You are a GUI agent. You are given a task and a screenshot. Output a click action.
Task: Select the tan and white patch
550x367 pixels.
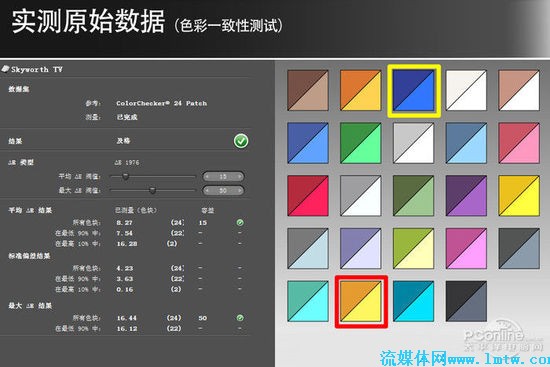pos(519,90)
